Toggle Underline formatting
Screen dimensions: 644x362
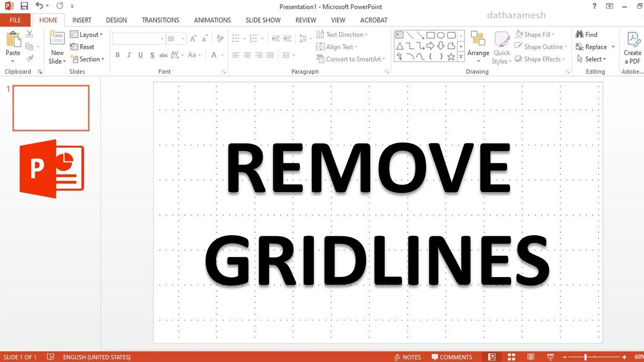(x=140, y=55)
